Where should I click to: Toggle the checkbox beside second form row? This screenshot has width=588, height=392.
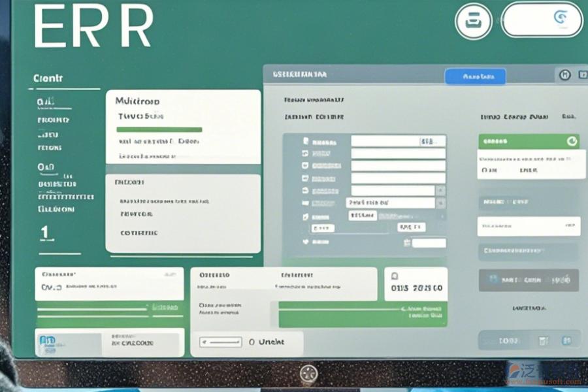click(x=305, y=154)
